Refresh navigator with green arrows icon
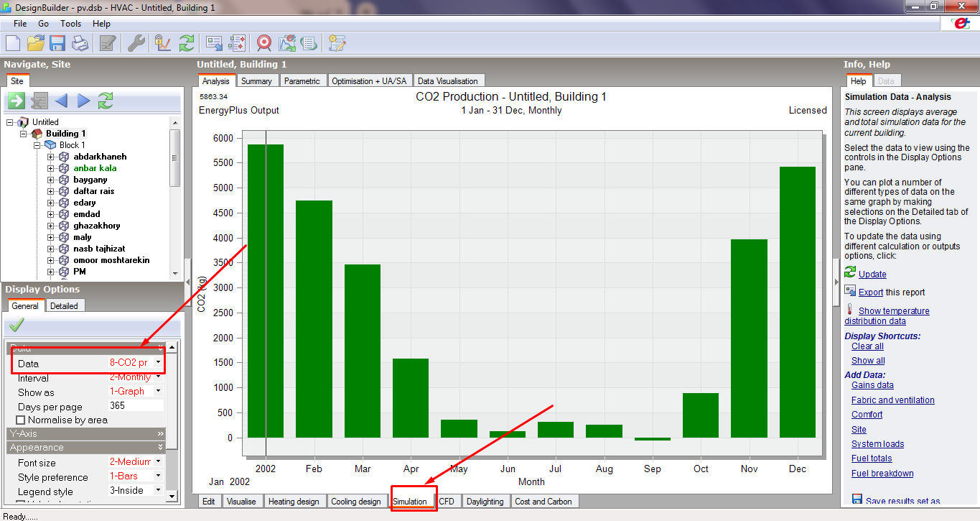980x521 pixels. (x=106, y=101)
